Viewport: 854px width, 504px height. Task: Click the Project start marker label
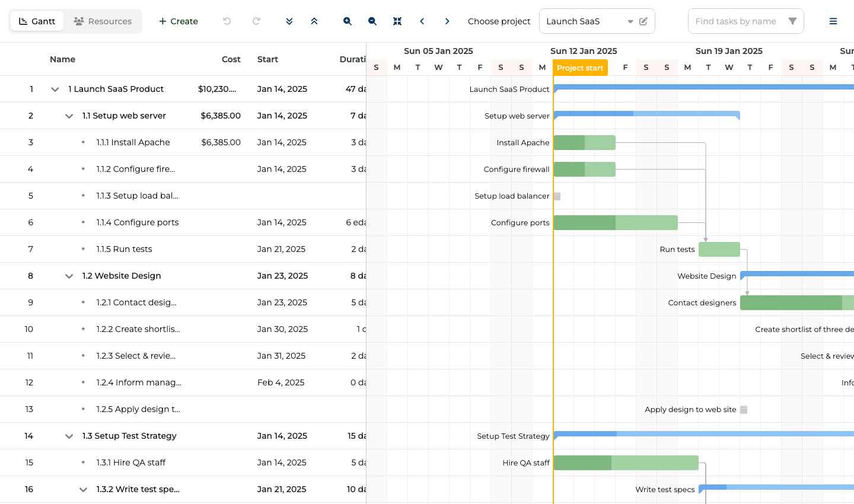(580, 68)
